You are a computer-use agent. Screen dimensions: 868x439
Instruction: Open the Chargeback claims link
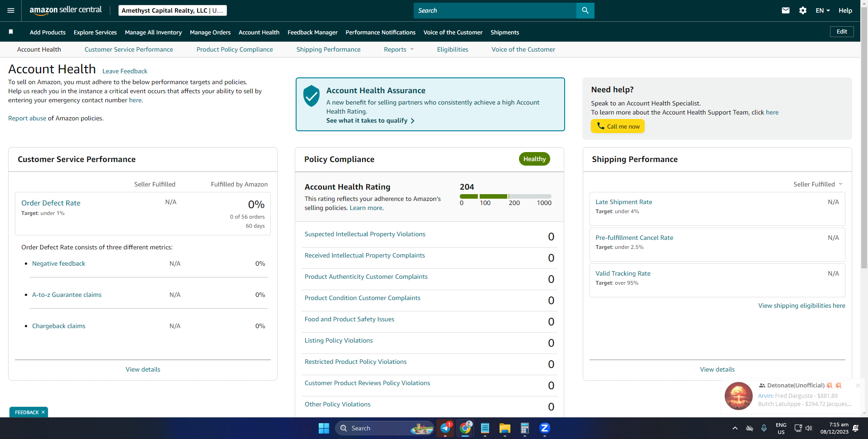(59, 326)
